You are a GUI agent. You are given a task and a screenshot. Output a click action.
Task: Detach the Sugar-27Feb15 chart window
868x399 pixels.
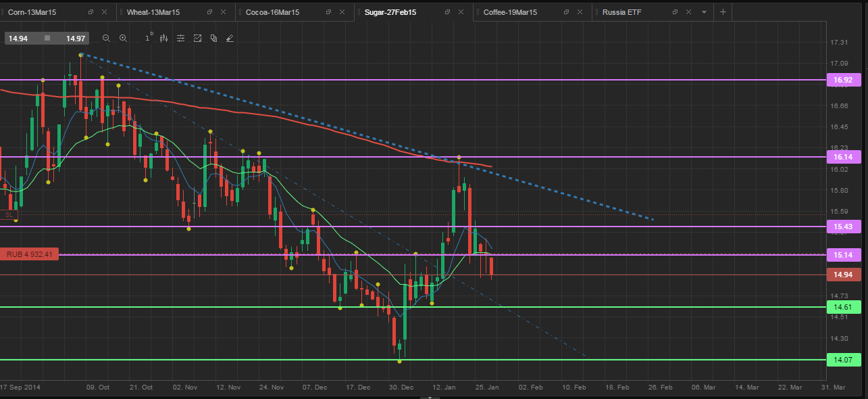coord(447,12)
